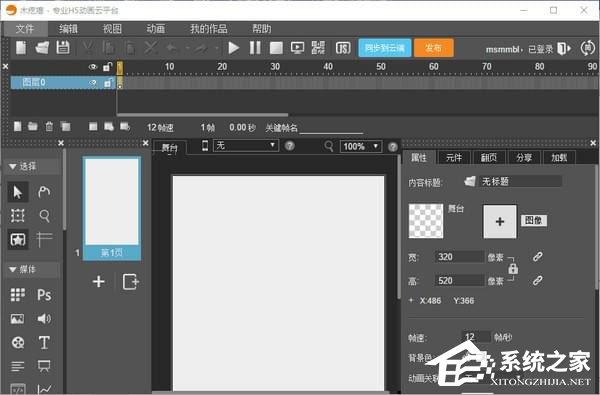Click the Preview monitor icon

click(297, 48)
